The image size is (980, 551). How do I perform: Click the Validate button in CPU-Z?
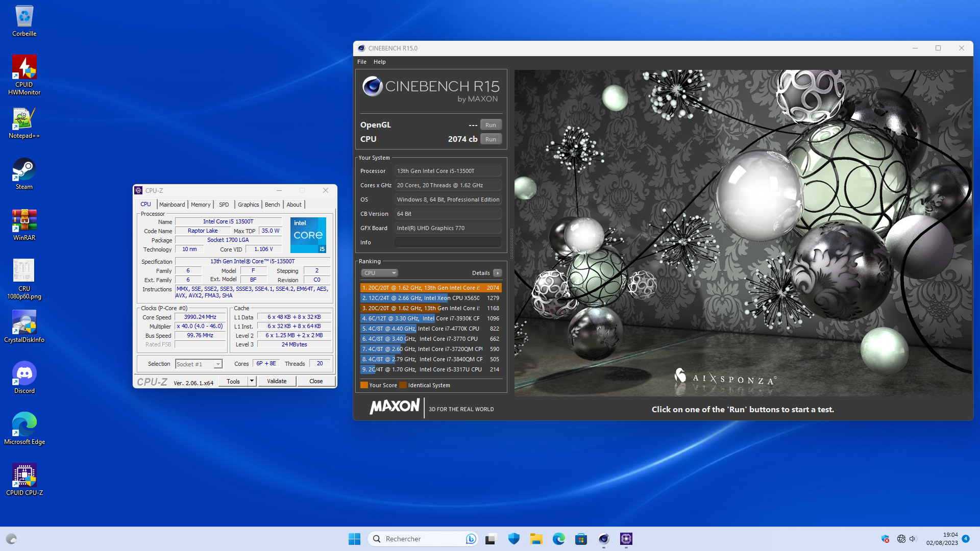pyautogui.click(x=277, y=381)
